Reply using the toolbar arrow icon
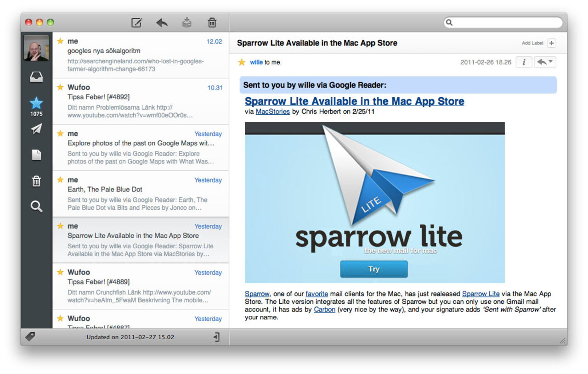 pos(161,22)
